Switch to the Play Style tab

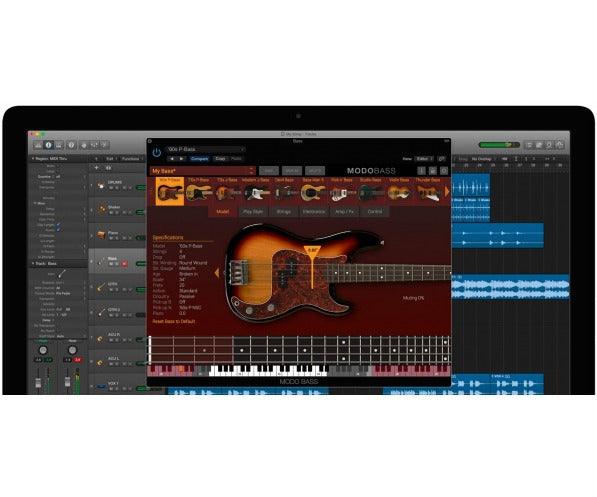(253, 211)
